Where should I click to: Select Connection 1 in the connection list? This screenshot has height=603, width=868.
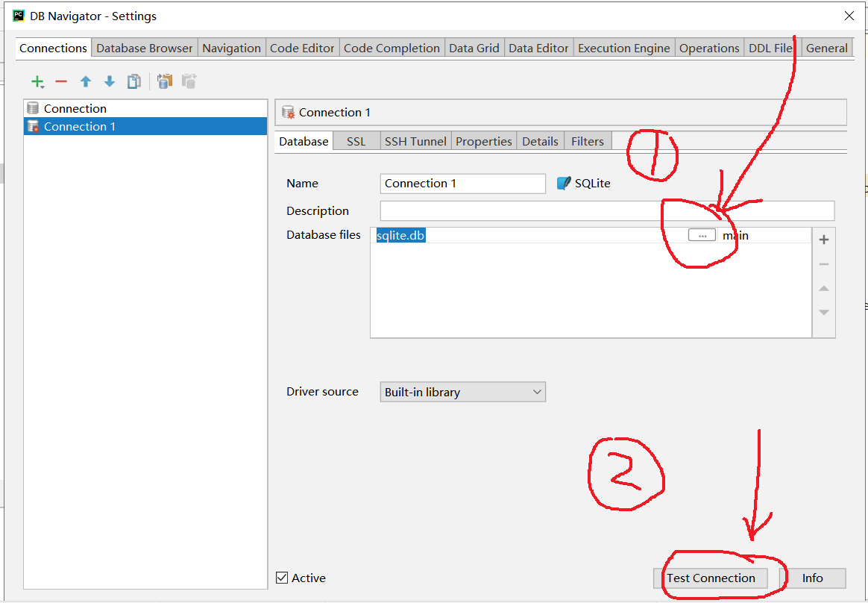point(78,126)
